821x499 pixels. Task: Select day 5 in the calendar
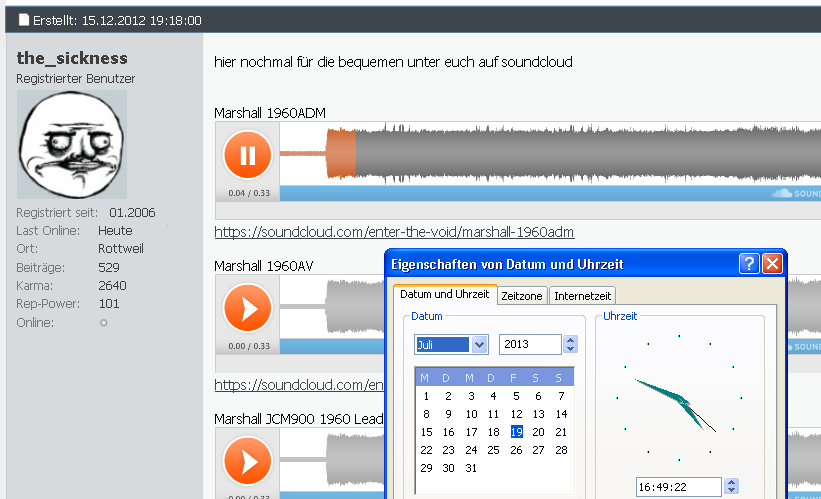[516, 396]
